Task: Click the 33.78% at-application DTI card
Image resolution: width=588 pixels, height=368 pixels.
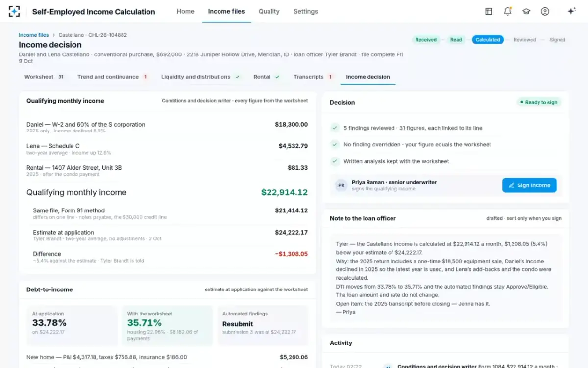Action: point(72,326)
